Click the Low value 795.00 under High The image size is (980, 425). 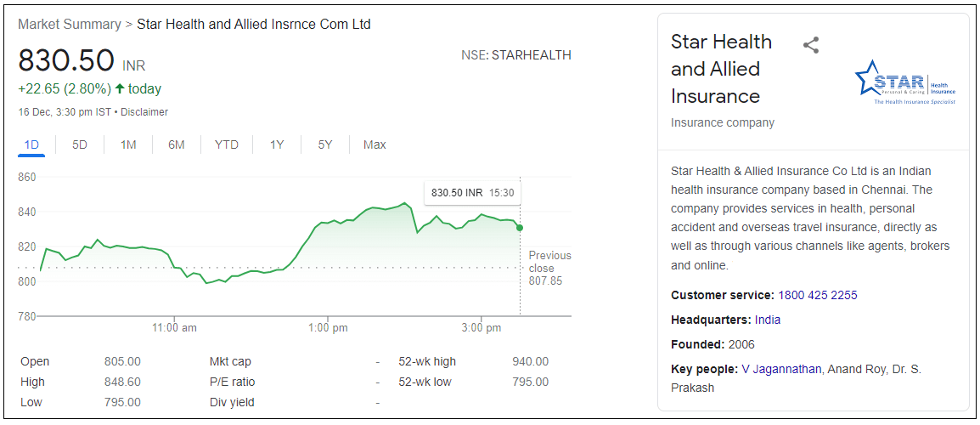122,402
